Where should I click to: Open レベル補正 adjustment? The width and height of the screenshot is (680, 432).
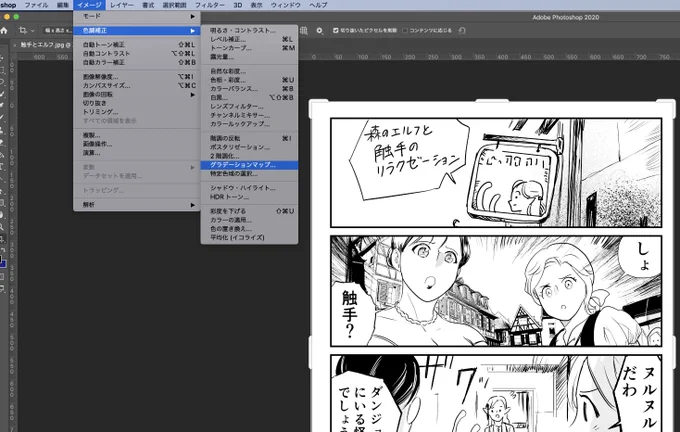click(249, 39)
